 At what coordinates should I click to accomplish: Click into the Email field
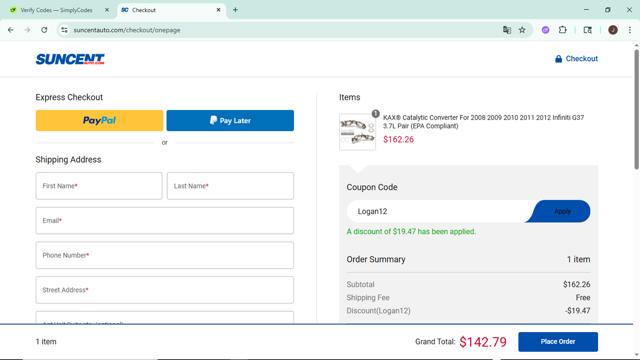164,220
